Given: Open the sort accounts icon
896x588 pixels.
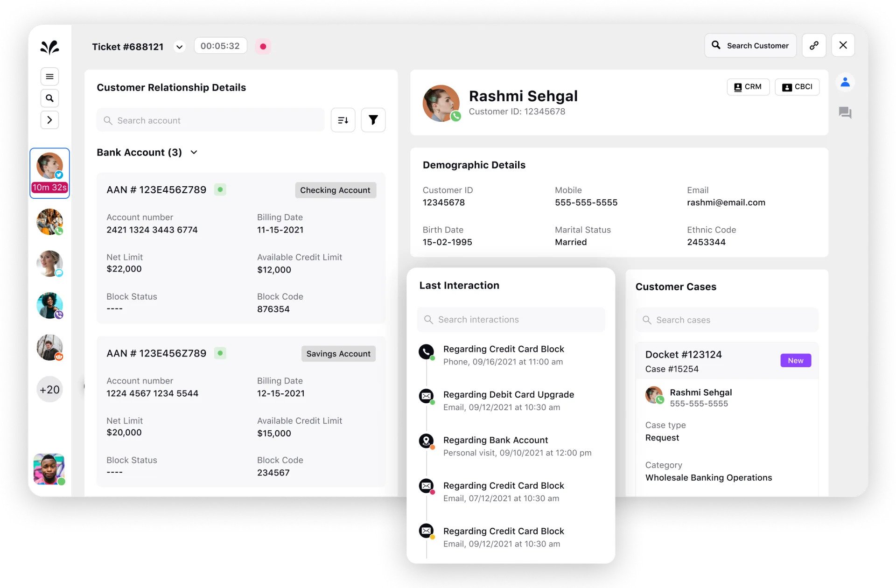Looking at the screenshot, I should [x=343, y=120].
